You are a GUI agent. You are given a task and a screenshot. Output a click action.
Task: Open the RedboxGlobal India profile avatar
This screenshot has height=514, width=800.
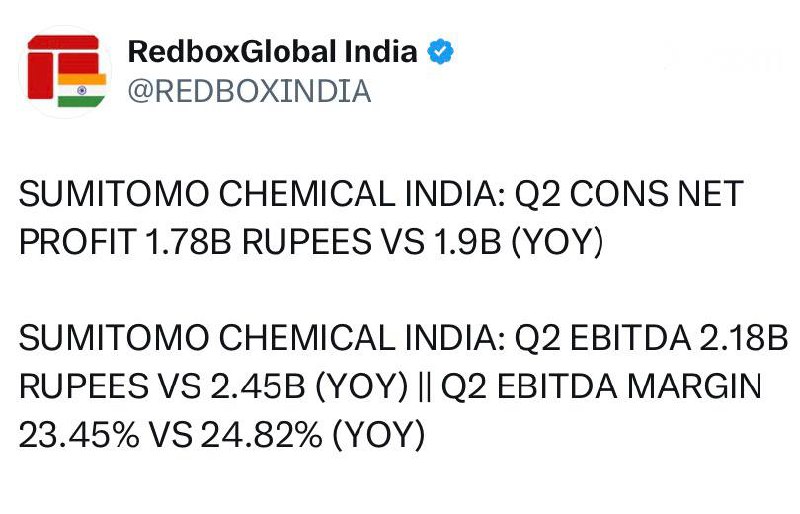(x=65, y=72)
